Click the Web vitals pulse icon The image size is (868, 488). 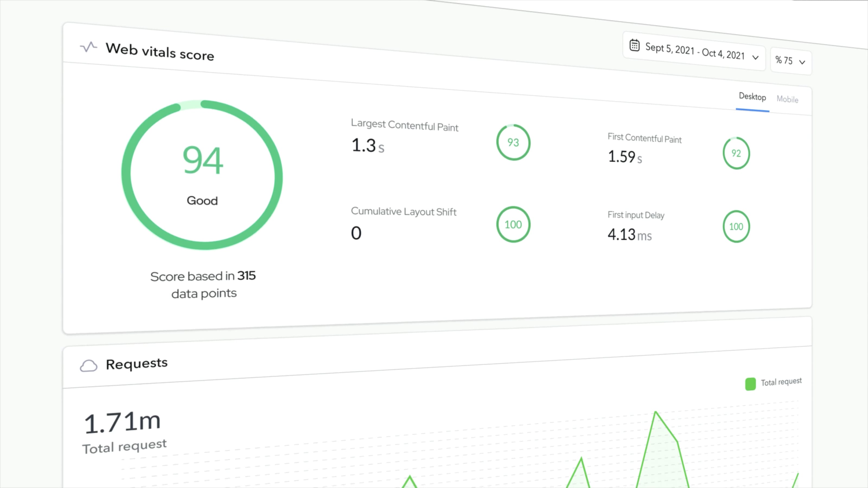coord(89,47)
